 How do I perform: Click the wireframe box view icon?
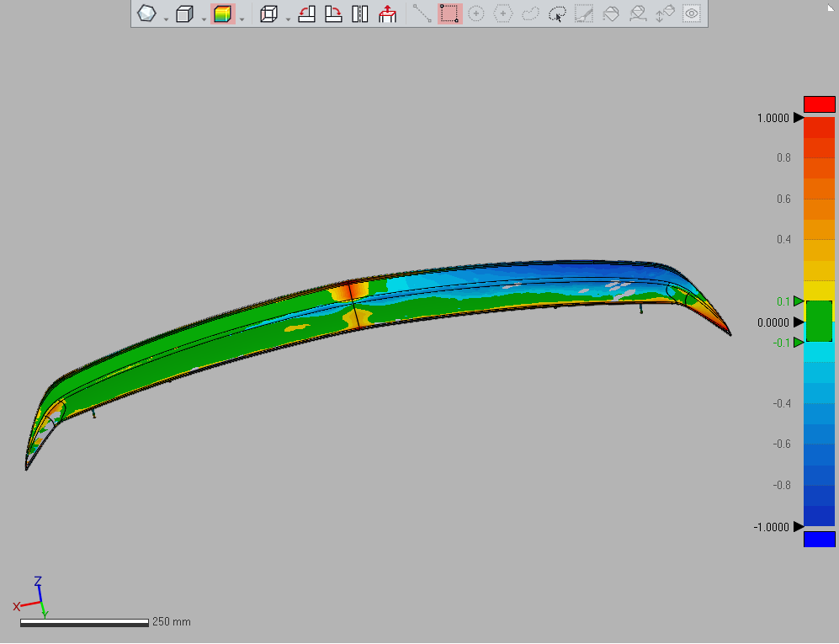[x=269, y=13]
